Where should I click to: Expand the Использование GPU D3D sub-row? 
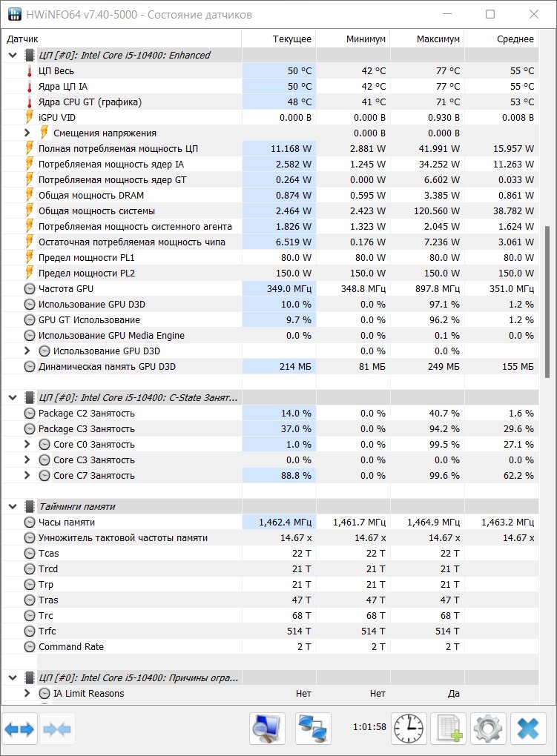coord(27,351)
